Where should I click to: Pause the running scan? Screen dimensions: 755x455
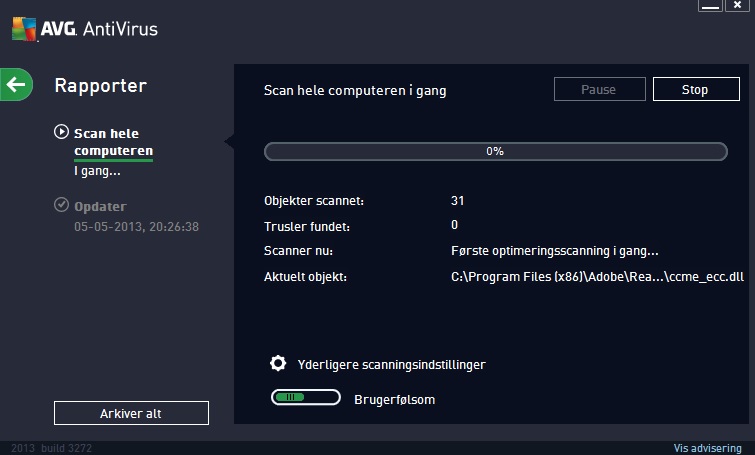(x=599, y=89)
